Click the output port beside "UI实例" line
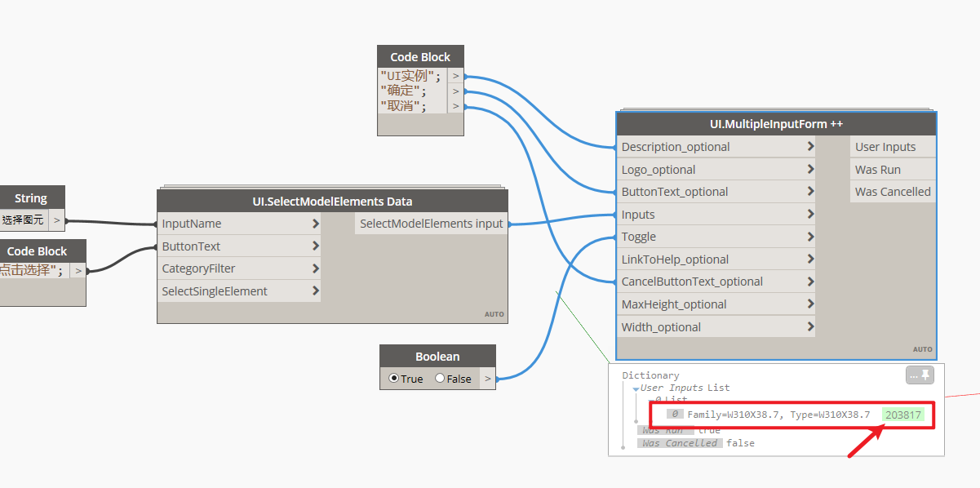Screen dimensions: 980x488 pos(455,75)
